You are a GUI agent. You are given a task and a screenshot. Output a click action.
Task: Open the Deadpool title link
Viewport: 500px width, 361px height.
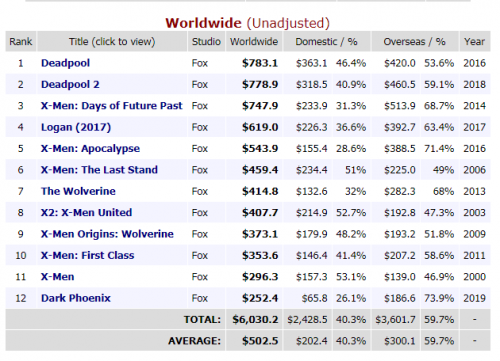(65, 63)
